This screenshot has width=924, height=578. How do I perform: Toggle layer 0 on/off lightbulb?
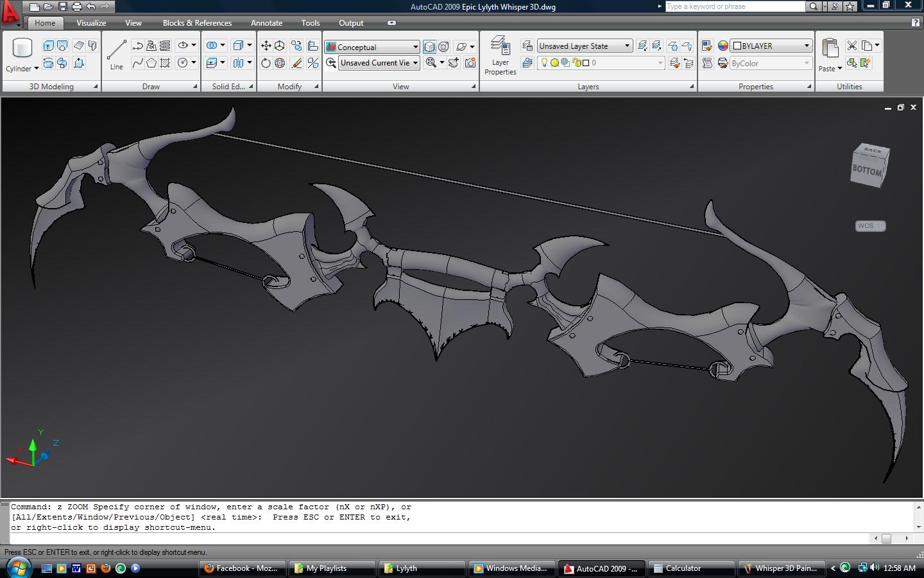tap(545, 63)
